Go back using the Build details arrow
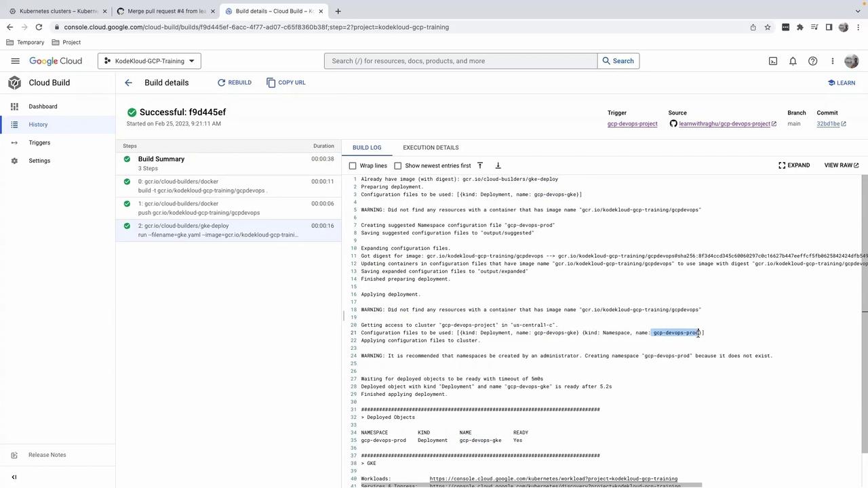Image resolution: width=868 pixels, height=488 pixels. pyautogui.click(x=128, y=83)
